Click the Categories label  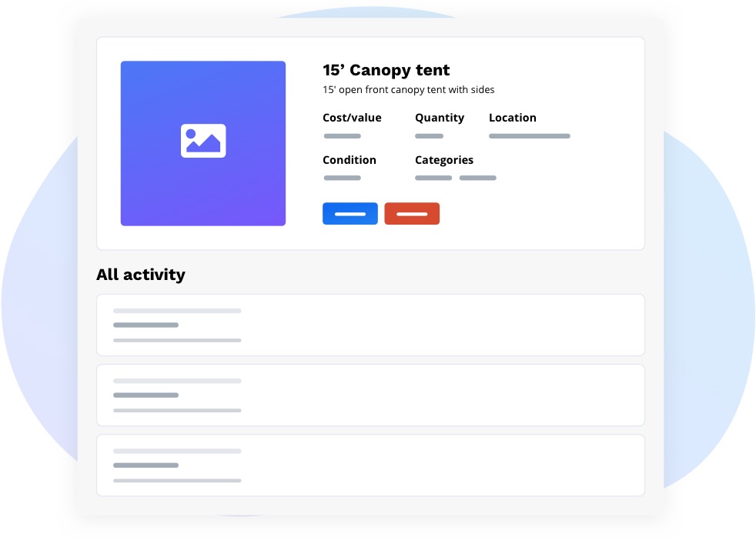click(x=444, y=160)
